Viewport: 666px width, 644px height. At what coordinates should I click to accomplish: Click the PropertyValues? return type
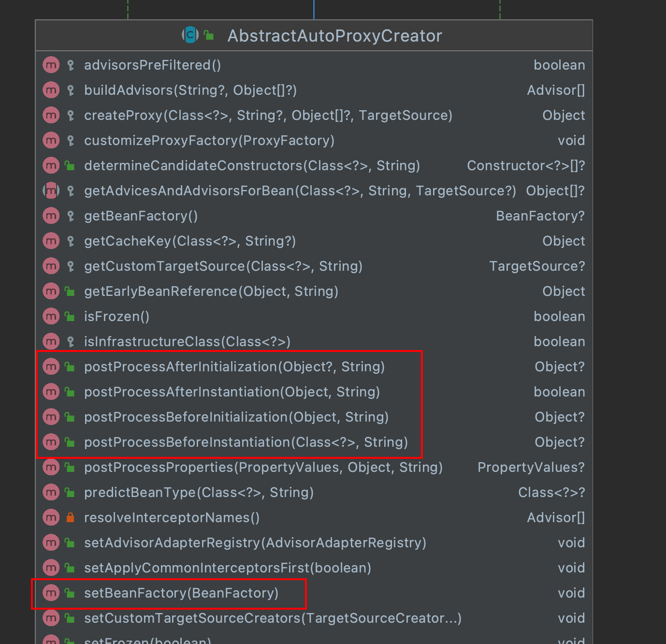tap(531, 468)
